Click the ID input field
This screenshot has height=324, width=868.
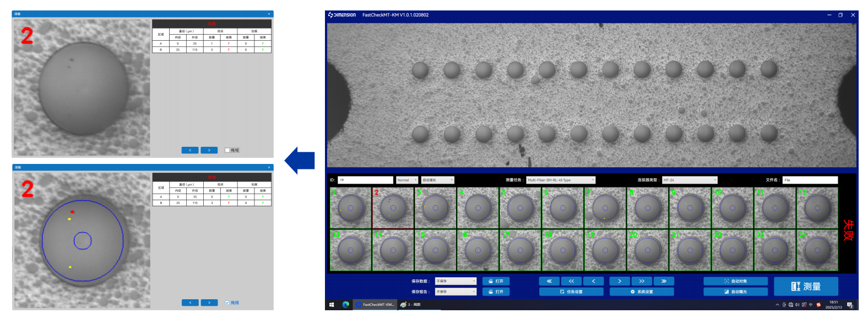(365, 180)
